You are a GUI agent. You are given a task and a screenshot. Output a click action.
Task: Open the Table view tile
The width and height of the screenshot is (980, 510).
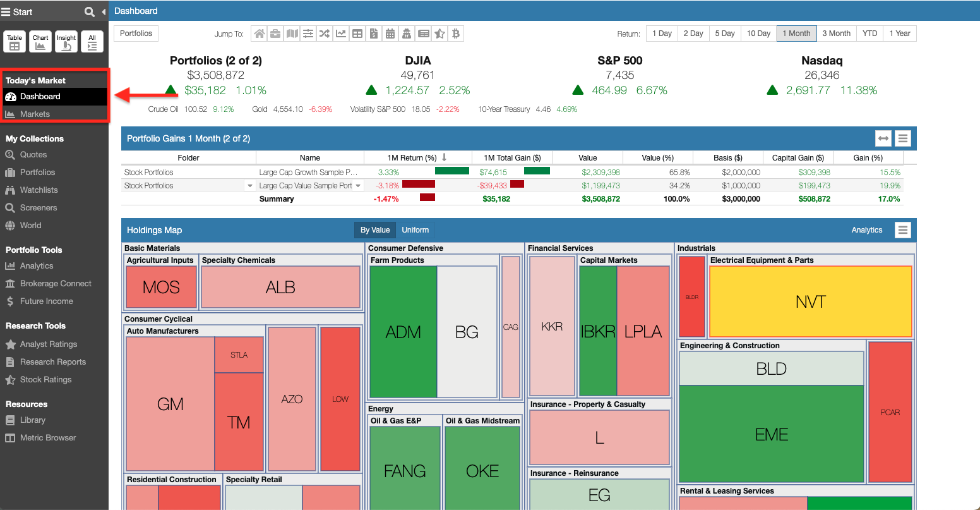tap(15, 42)
